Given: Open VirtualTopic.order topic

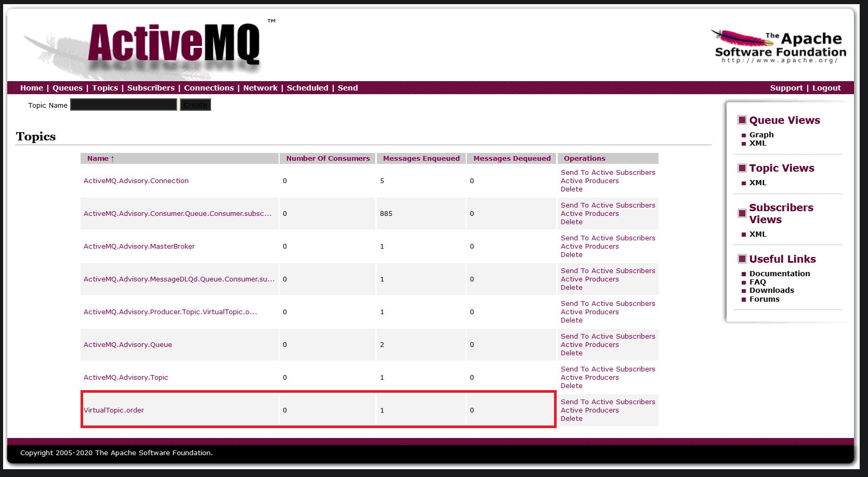Looking at the screenshot, I should [114, 410].
